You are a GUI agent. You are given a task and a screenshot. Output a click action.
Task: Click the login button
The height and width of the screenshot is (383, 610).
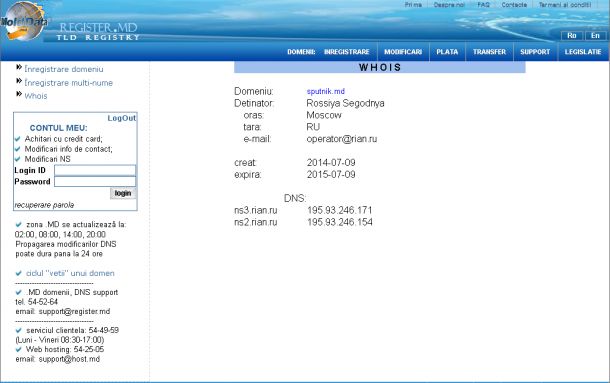(123, 193)
